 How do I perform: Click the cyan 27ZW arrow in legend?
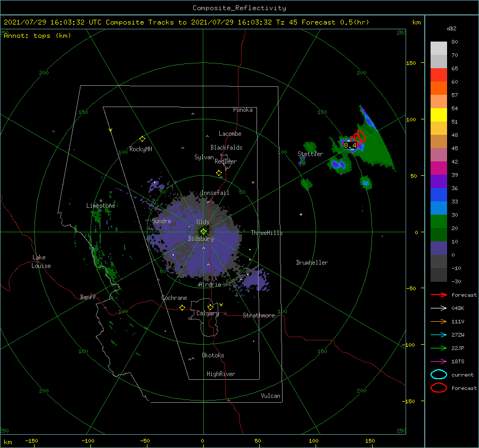click(x=439, y=335)
